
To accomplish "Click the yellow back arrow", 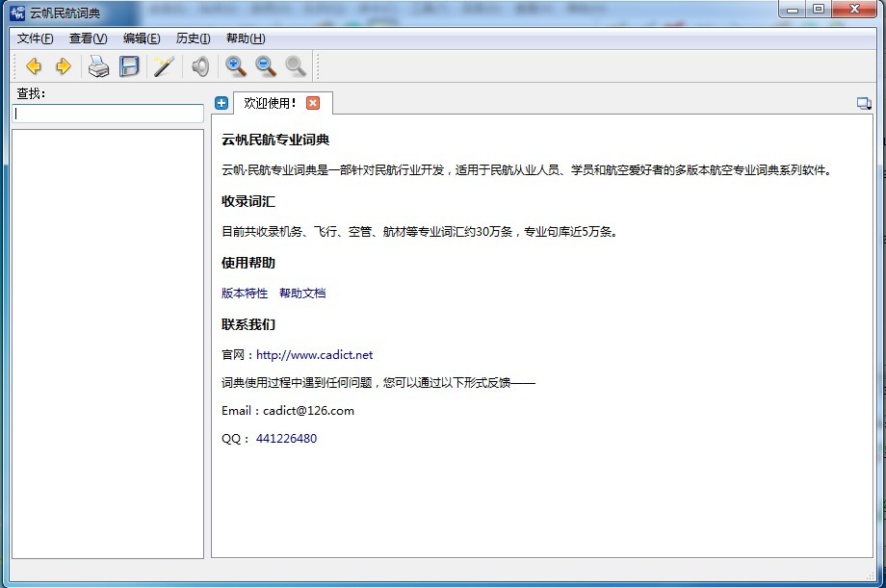I will 34,66.
